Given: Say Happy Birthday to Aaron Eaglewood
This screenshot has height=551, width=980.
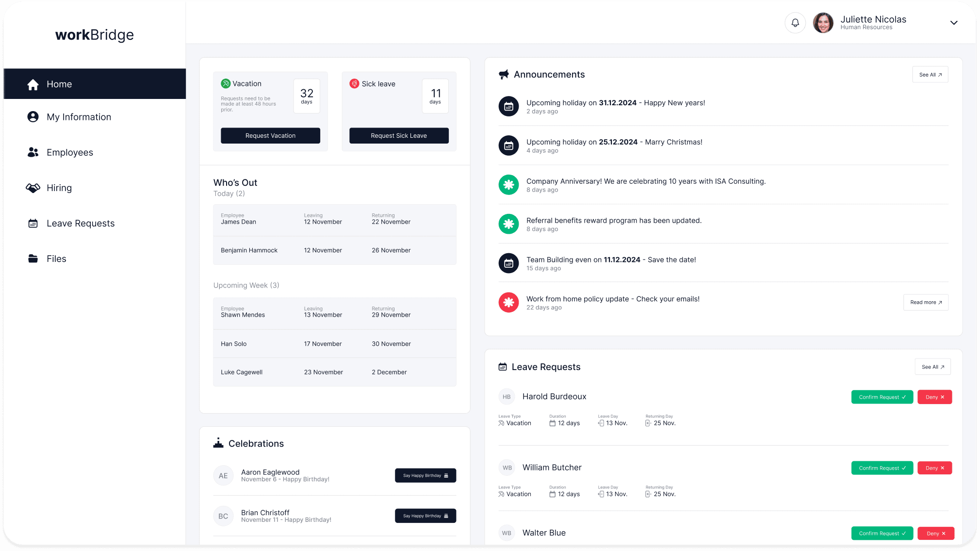Looking at the screenshot, I should tap(425, 475).
